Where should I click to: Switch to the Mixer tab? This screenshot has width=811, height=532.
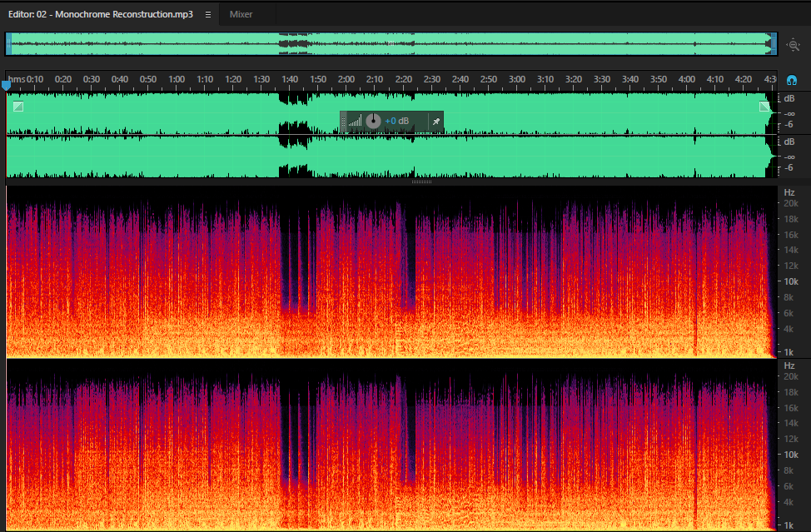click(241, 14)
